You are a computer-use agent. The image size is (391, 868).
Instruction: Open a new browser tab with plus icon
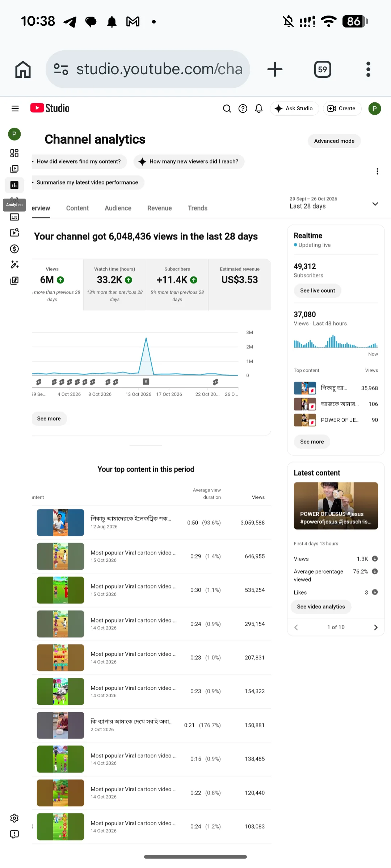click(275, 69)
